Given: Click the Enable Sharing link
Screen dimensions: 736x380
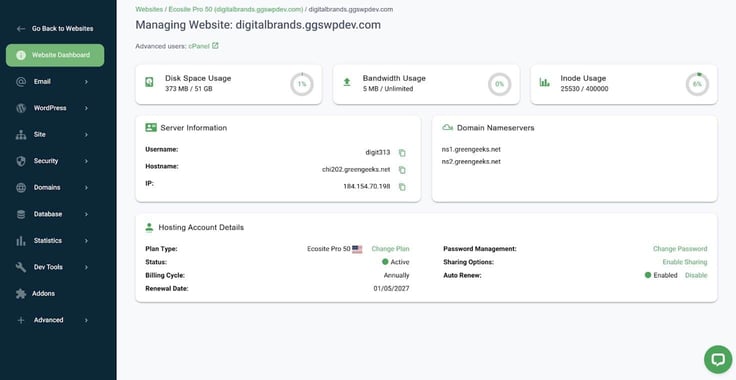Looking at the screenshot, I should click(685, 262).
